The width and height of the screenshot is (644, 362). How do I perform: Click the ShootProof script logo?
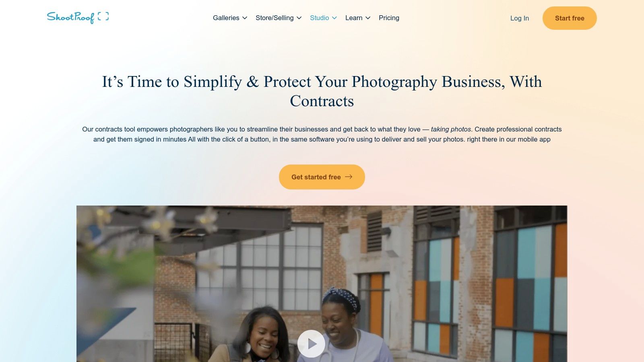pos(70,17)
